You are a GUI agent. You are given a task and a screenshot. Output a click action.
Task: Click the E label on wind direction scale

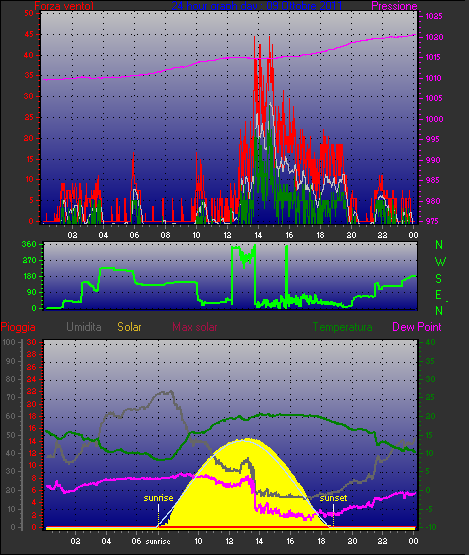[438, 295]
